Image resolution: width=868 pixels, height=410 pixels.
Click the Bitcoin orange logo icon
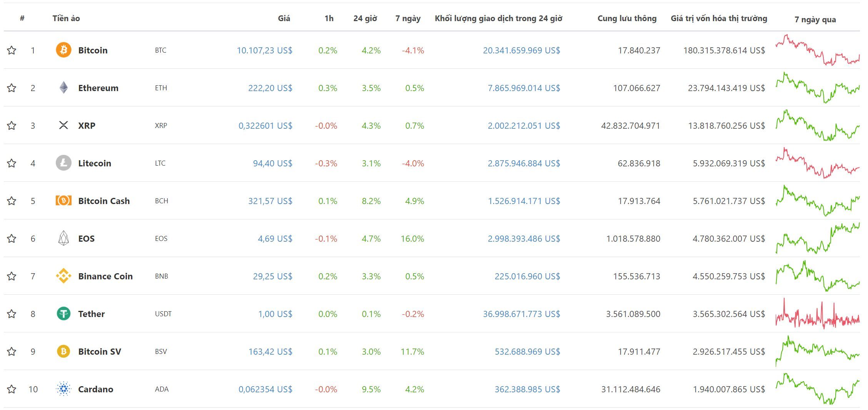(63, 50)
